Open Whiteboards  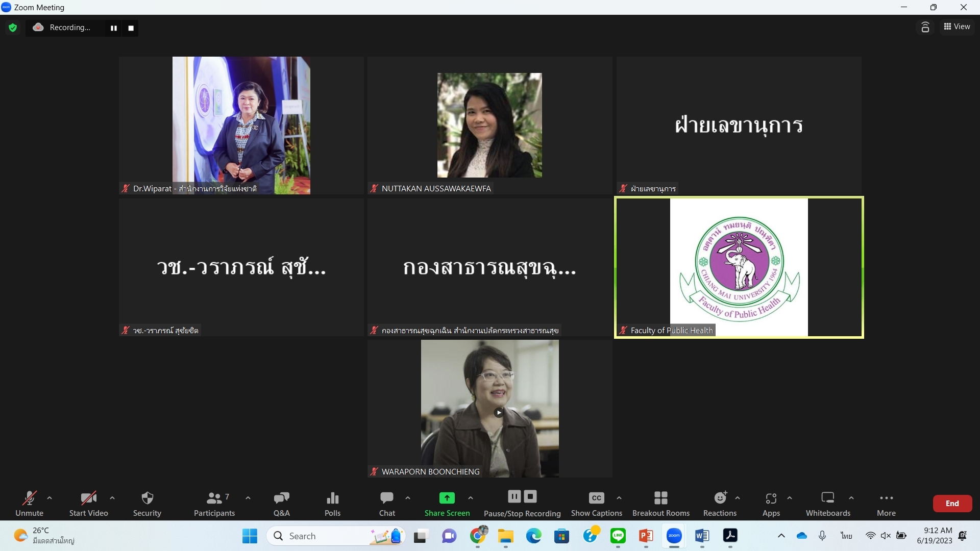pyautogui.click(x=828, y=503)
